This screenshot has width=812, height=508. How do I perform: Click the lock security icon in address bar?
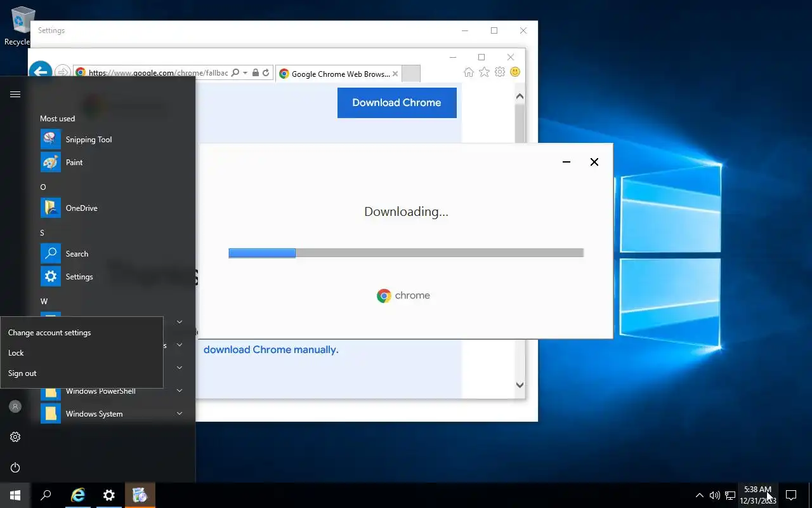click(x=255, y=73)
